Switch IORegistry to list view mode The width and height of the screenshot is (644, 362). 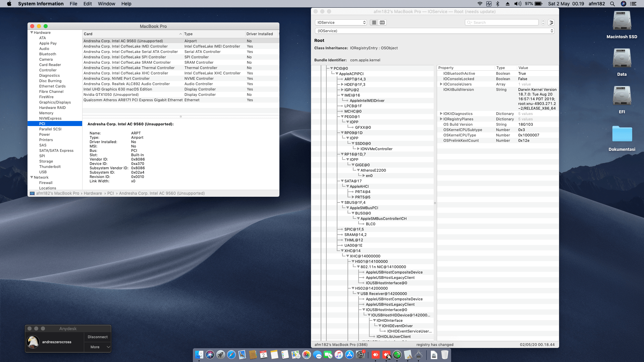pyautogui.click(x=374, y=22)
